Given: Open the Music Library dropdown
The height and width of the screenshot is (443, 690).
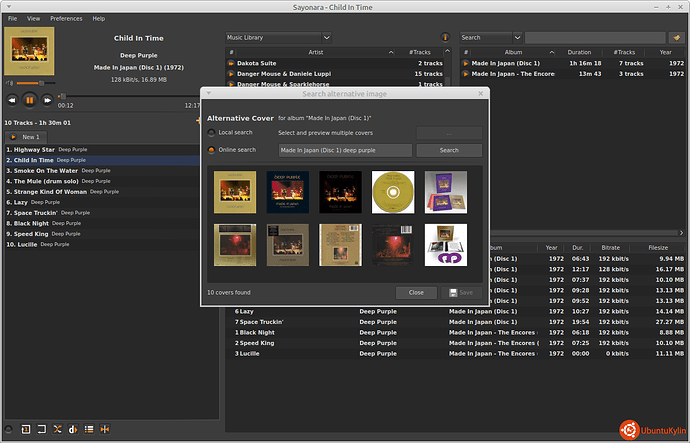Looking at the screenshot, I should pos(279,37).
